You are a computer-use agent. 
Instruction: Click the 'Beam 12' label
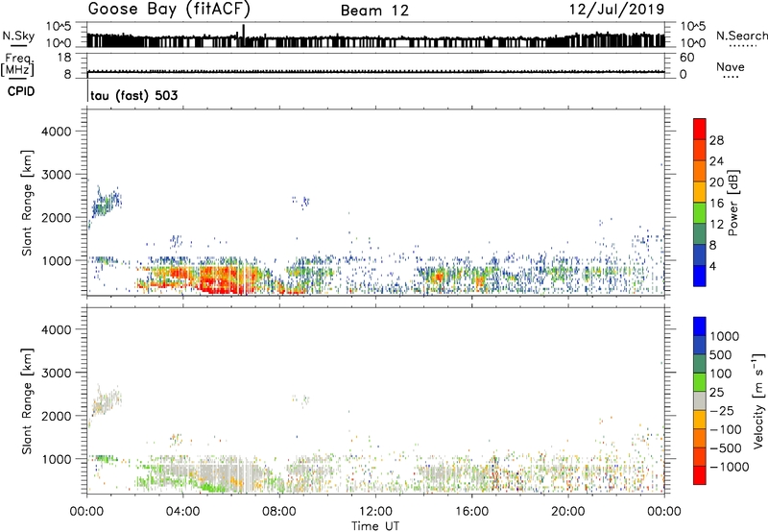pos(374,11)
